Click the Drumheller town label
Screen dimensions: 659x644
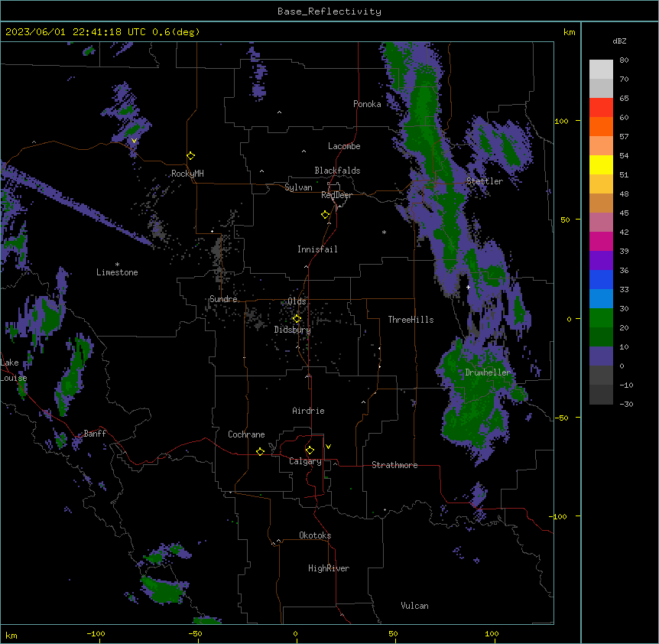(x=488, y=372)
